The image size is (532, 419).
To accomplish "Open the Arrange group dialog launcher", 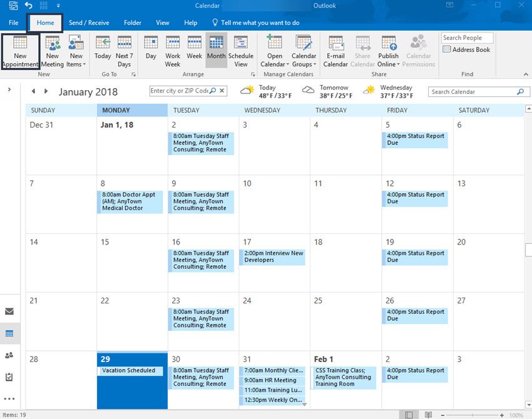I will tap(253, 74).
